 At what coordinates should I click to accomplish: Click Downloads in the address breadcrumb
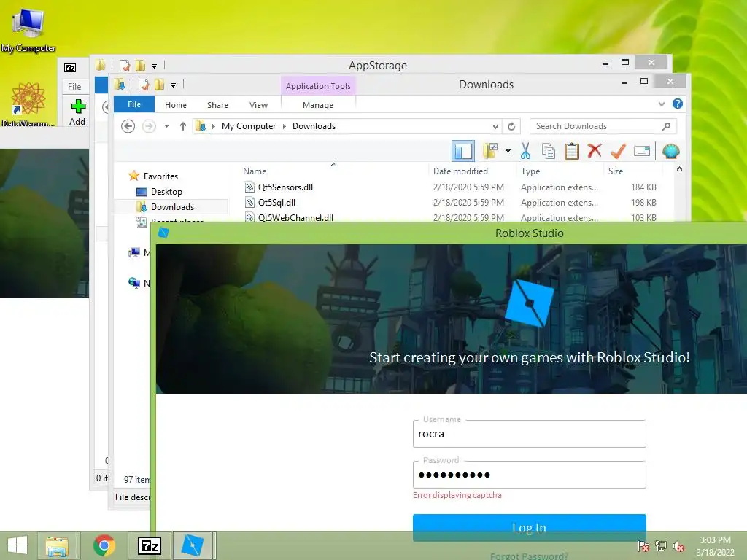(x=314, y=126)
